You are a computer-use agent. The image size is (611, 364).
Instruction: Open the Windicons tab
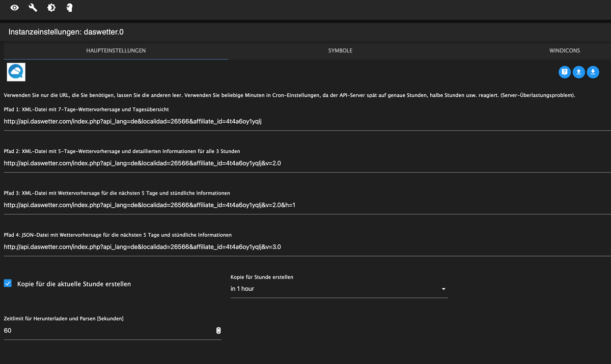[564, 51]
